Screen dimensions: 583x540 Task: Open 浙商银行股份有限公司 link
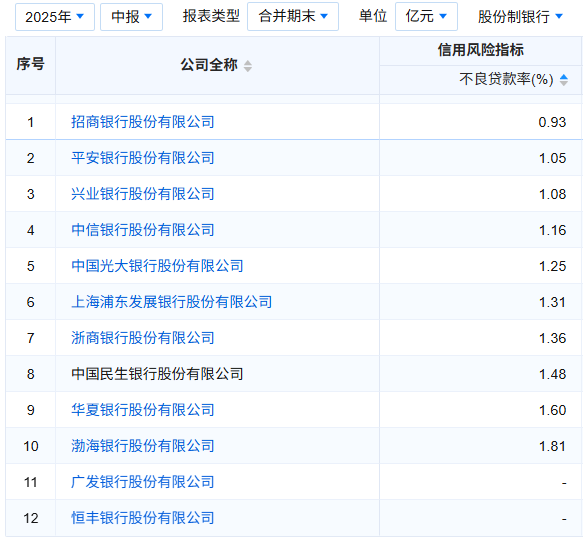(143, 338)
